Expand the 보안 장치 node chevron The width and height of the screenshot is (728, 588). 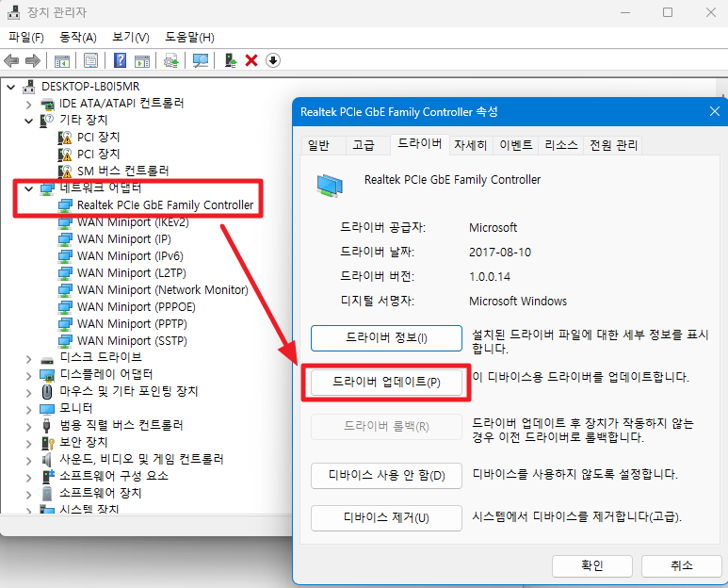click(29, 444)
